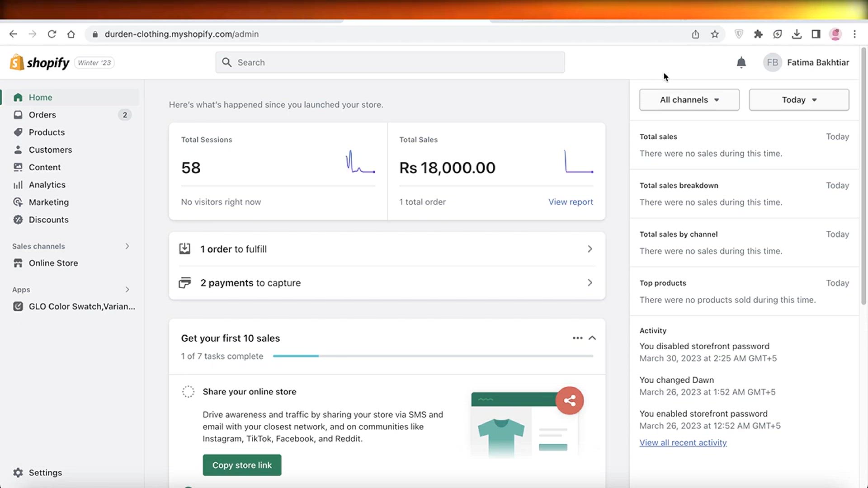Click the Discounts badge icon
The image size is (868, 488).
[18, 220]
